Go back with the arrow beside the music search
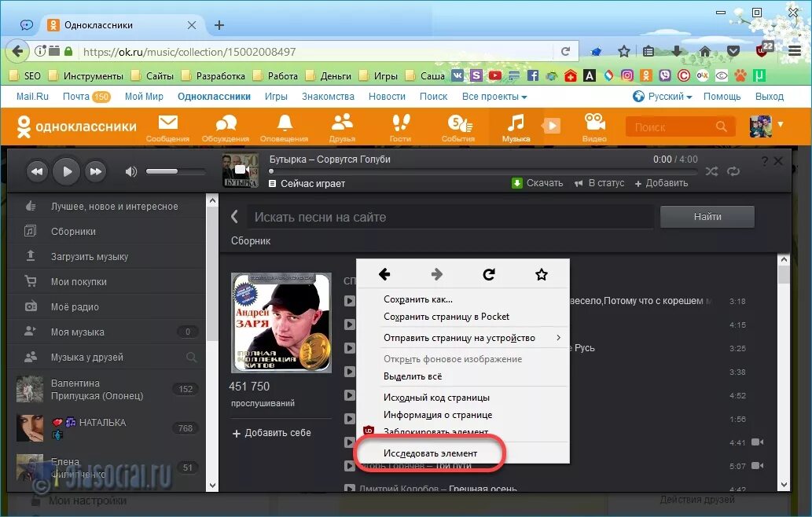Viewport: 812px width, 517px height. pos(234,217)
